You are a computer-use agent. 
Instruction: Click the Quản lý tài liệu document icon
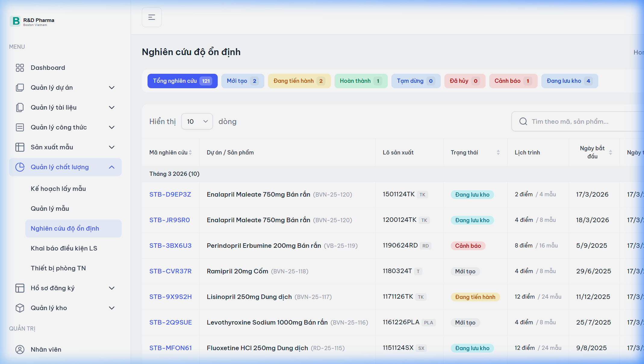pyautogui.click(x=20, y=107)
